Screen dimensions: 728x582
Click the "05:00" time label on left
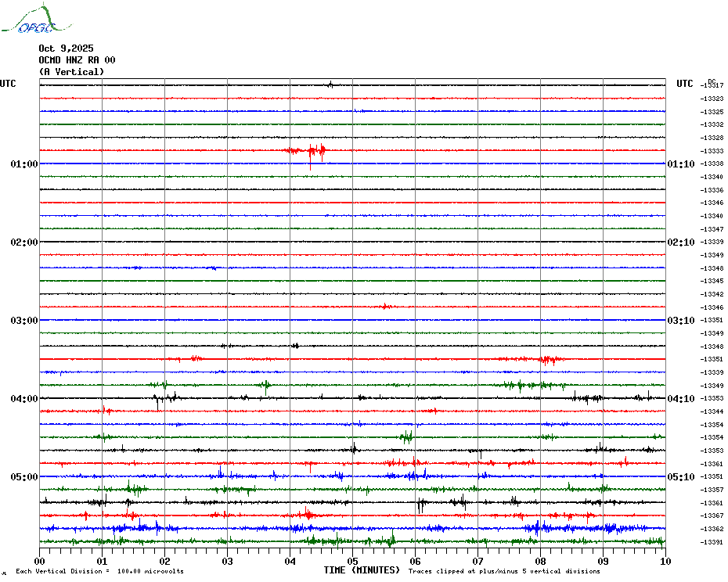[x=24, y=477]
